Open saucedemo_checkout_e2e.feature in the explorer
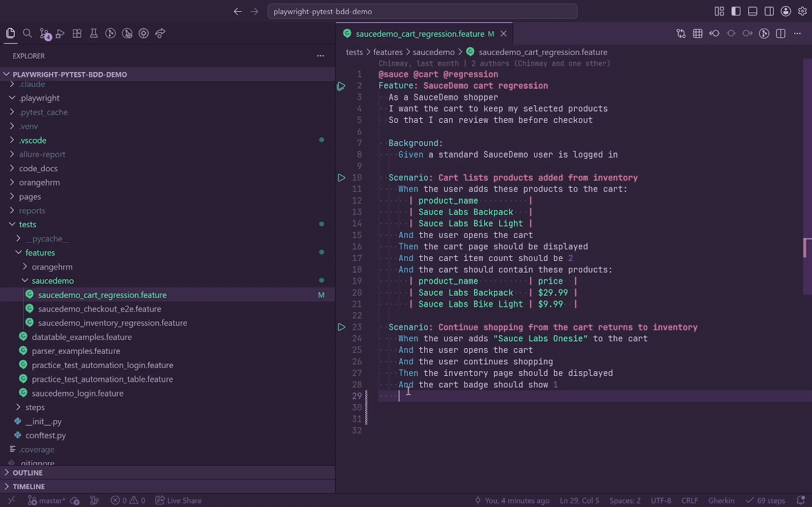 coord(100,309)
